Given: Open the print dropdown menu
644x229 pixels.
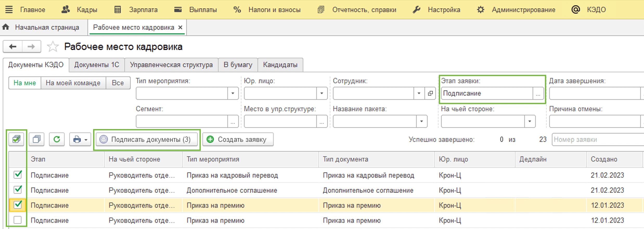Looking at the screenshot, I should pyautogui.click(x=80, y=139).
